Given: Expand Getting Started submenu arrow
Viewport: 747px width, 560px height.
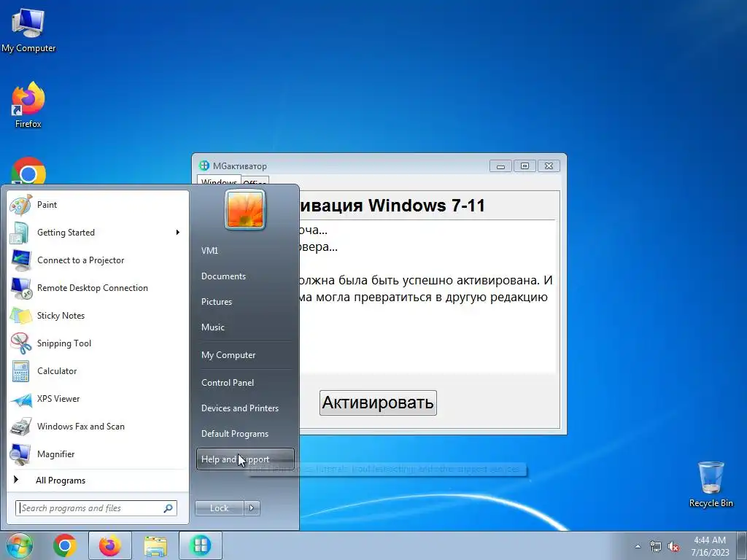Looking at the screenshot, I should (x=178, y=233).
